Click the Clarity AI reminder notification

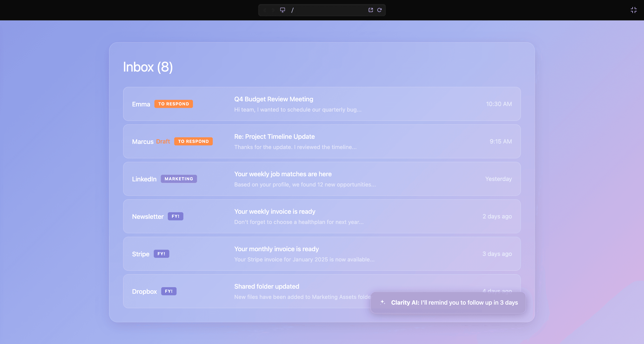tap(454, 302)
